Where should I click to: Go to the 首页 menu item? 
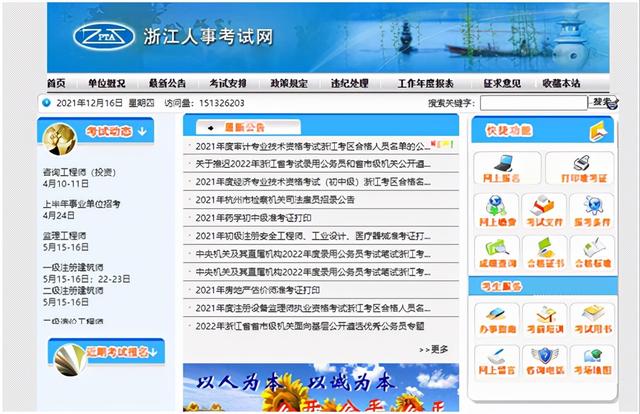[x=56, y=83]
